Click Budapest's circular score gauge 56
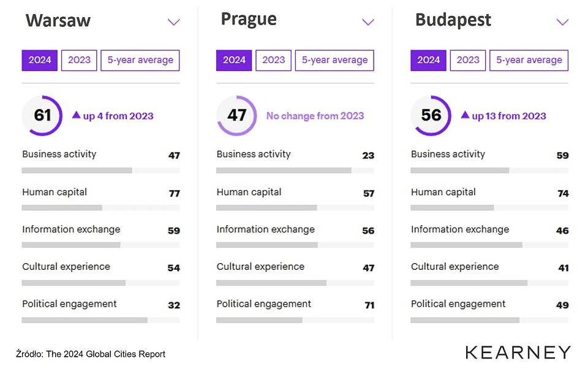The width and height of the screenshot is (588, 372). point(431,115)
